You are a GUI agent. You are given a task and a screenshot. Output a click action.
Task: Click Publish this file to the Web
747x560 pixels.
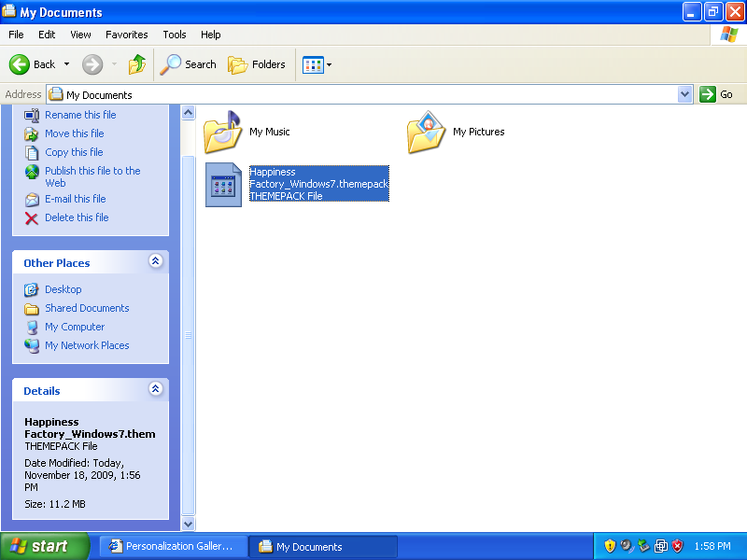92,176
